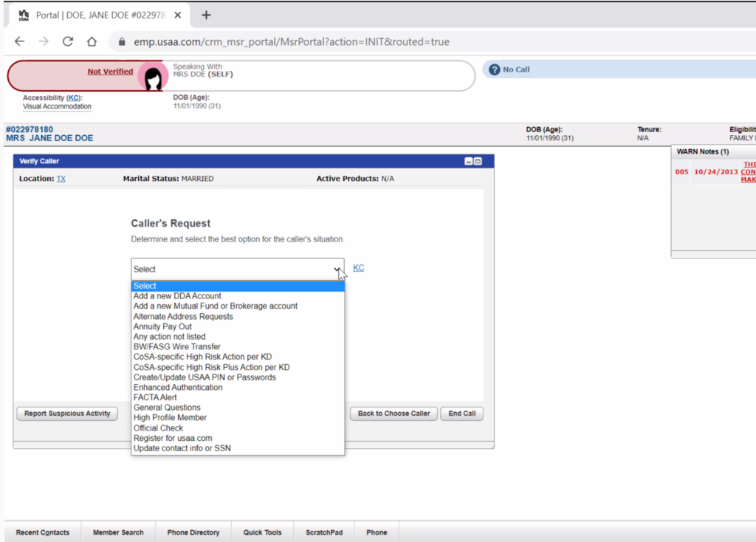
Task: Open the TX location link
Action: click(x=61, y=179)
